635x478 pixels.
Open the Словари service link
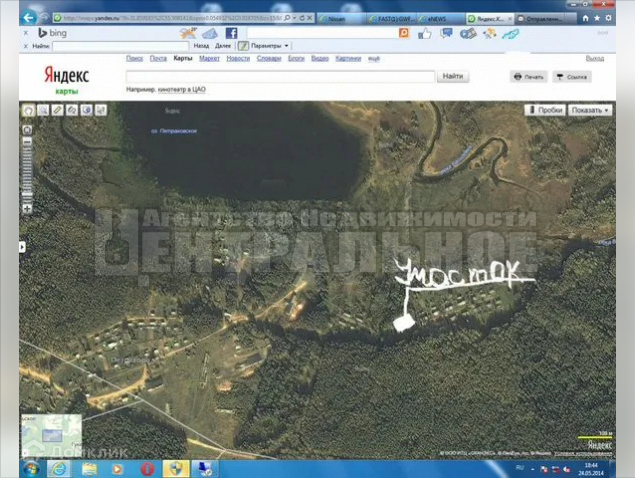(269, 58)
